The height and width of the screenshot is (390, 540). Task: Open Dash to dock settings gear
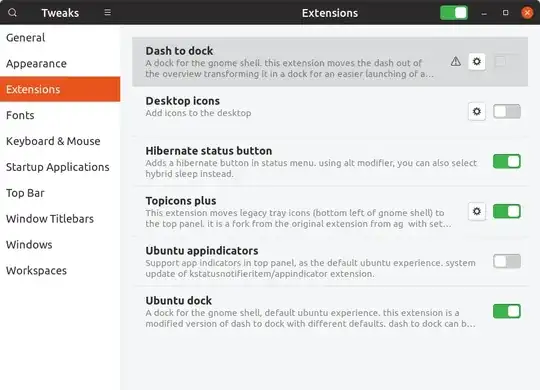point(477,62)
